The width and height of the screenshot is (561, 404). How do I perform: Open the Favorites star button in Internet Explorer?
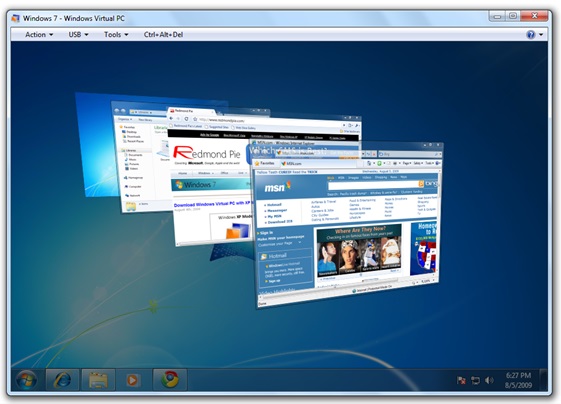(x=264, y=163)
